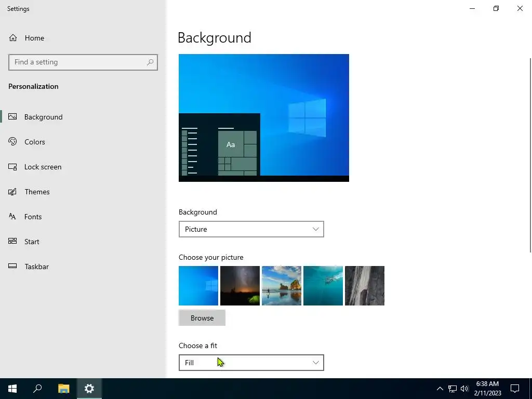Go to Lock screen settings page
The width and height of the screenshot is (532, 399).
[43, 167]
